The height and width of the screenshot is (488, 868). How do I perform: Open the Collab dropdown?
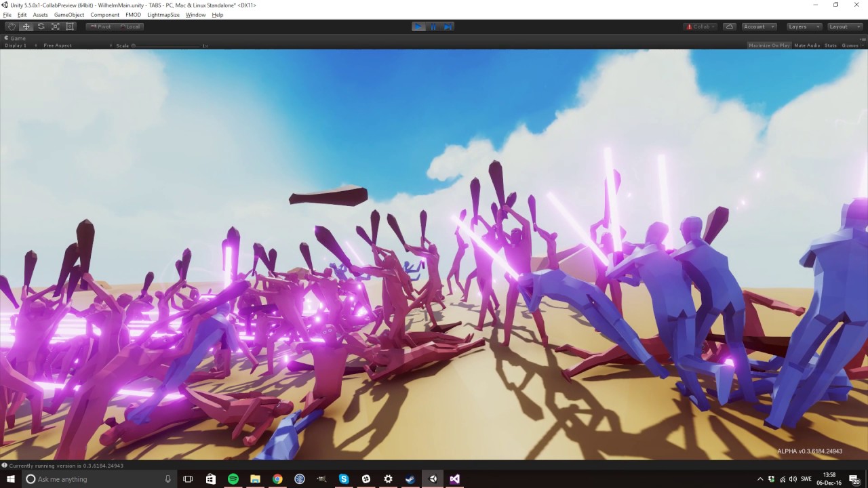pos(700,26)
